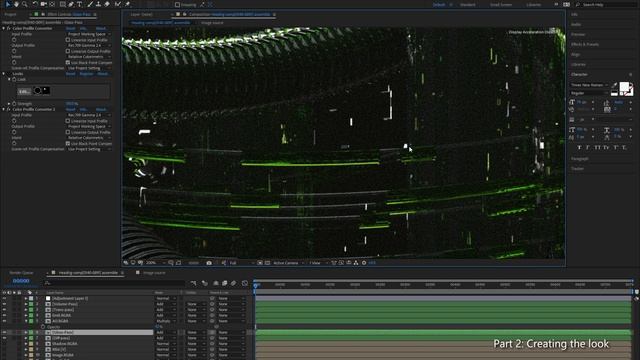The image size is (640, 360).
Task: Hide the selected Gloss Pass layer eye toggle
Action: [x=4, y=333]
